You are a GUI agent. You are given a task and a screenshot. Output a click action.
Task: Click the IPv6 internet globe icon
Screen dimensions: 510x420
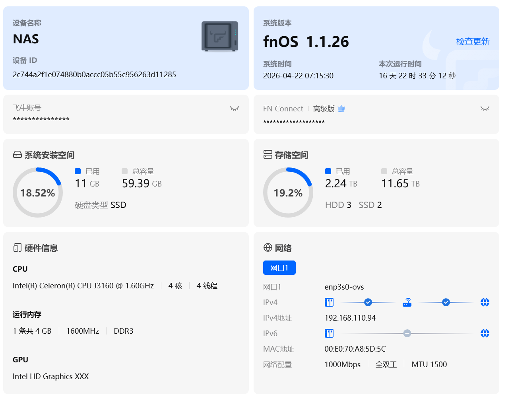click(x=485, y=333)
